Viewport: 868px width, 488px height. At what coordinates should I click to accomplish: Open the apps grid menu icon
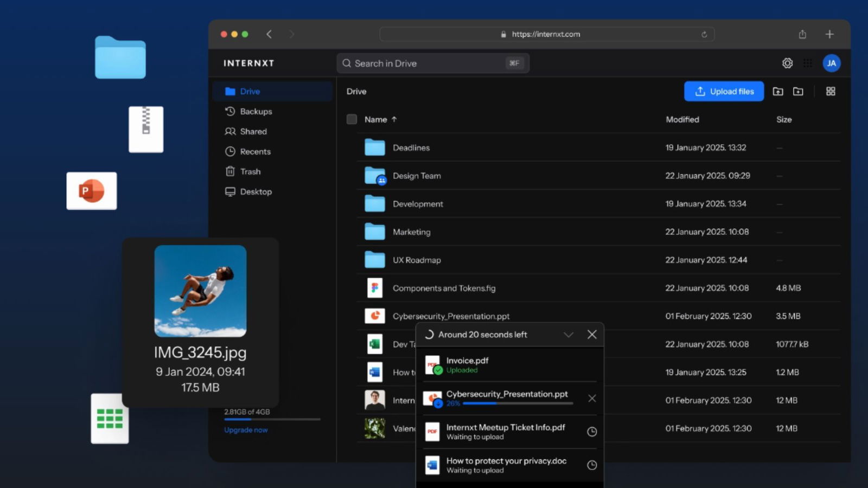coord(808,63)
